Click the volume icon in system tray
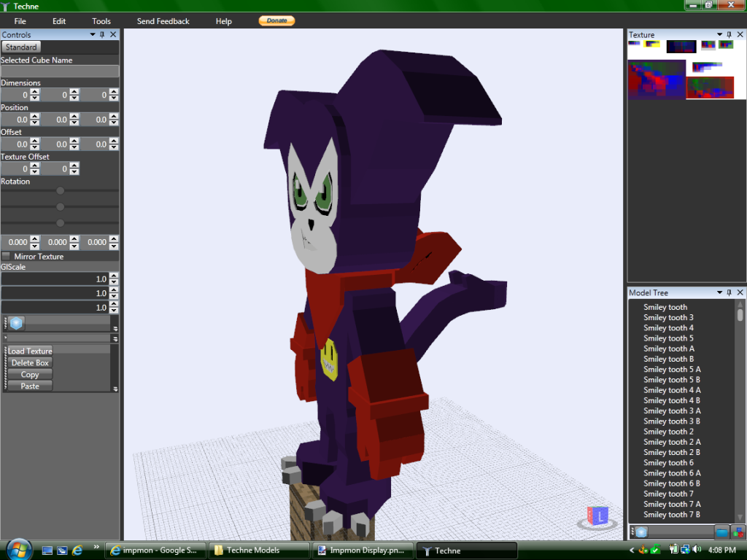Viewport: 747px width, 560px height. [697, 550]
